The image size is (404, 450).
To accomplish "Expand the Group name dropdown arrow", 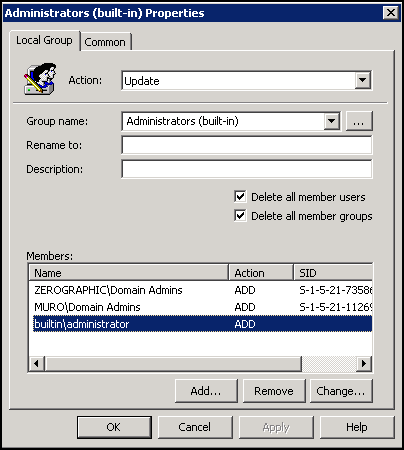I will click(332, 121).
